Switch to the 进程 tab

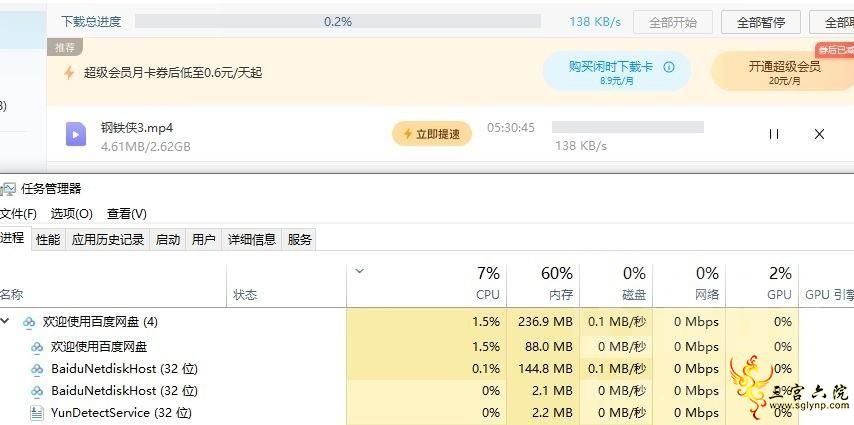click(x=13, y=238)
